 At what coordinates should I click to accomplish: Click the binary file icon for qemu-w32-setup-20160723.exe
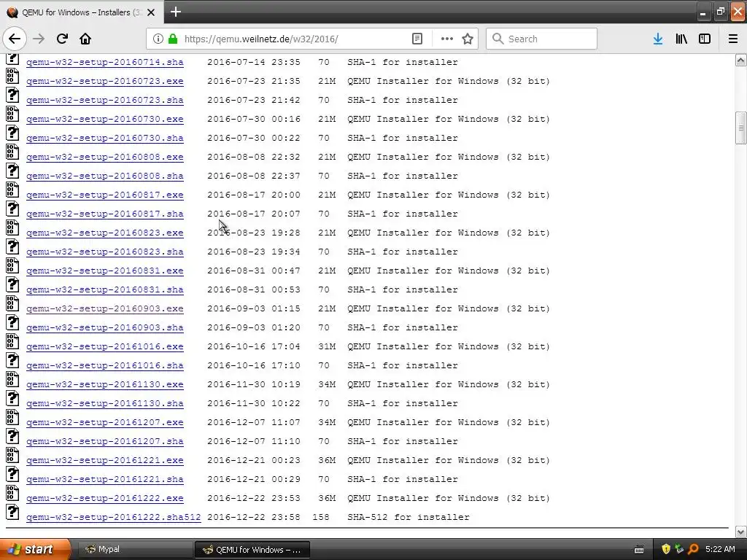click(12, 76)
